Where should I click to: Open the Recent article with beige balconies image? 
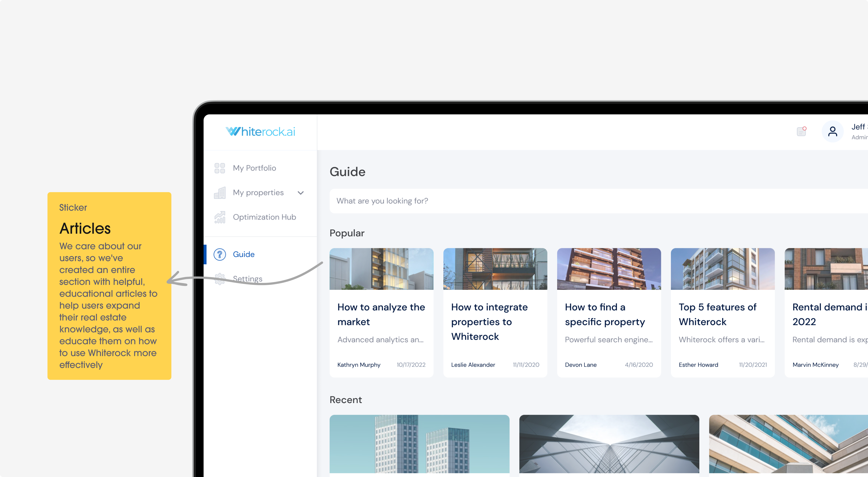tap(788, 444)
